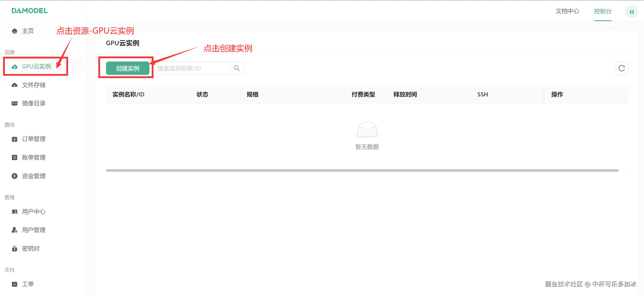Click the 密钥对 lock icon

[14, 248]
